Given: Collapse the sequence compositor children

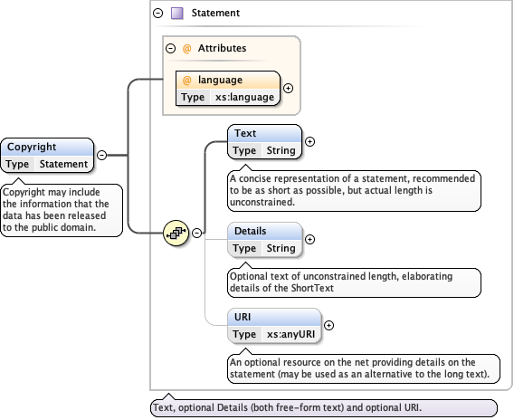Looking at the screenshot, I should click(196, 233).
